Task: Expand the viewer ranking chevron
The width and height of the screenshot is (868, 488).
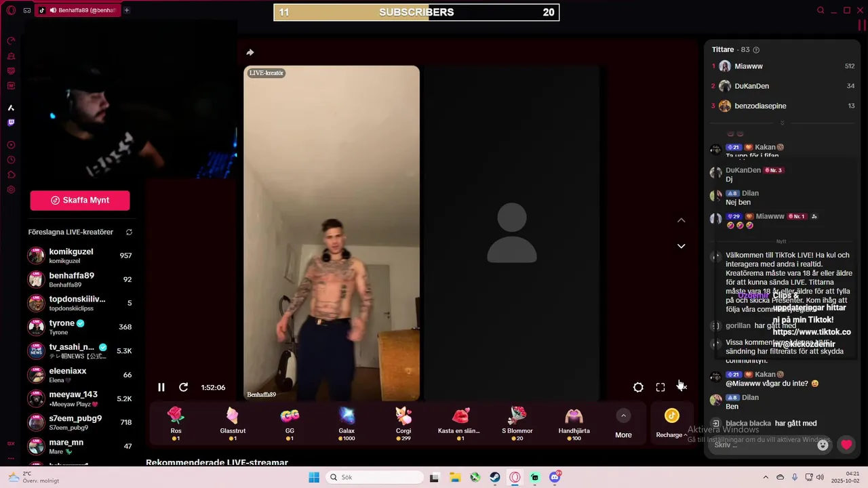Action: click(782, 123)
